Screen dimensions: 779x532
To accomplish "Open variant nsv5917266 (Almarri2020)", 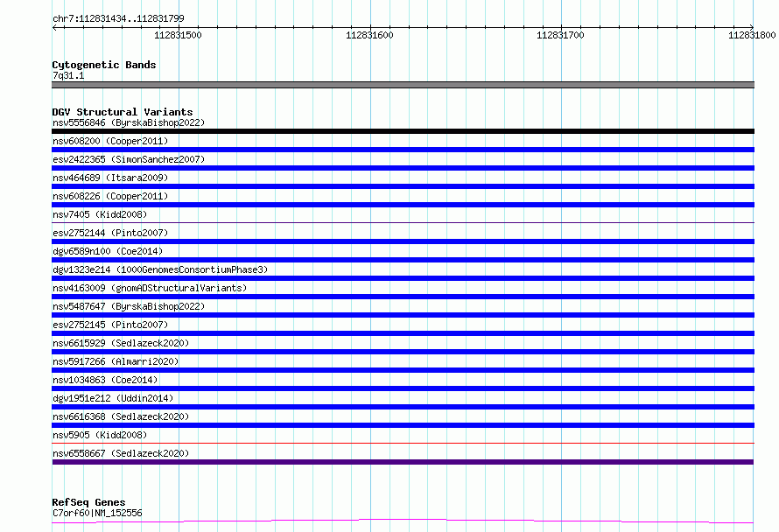I will [116, 361].
